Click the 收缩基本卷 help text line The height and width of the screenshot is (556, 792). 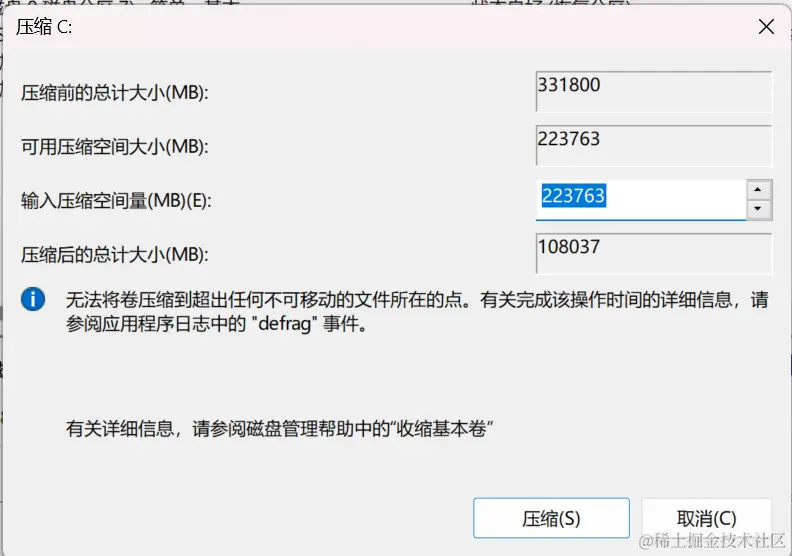click(x=279, y=429)
